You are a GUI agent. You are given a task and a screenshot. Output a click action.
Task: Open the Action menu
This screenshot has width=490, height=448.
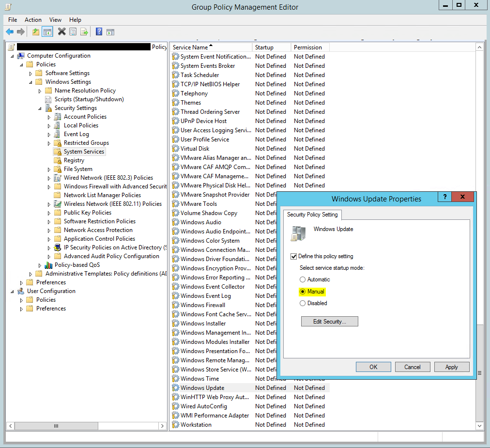33,19
